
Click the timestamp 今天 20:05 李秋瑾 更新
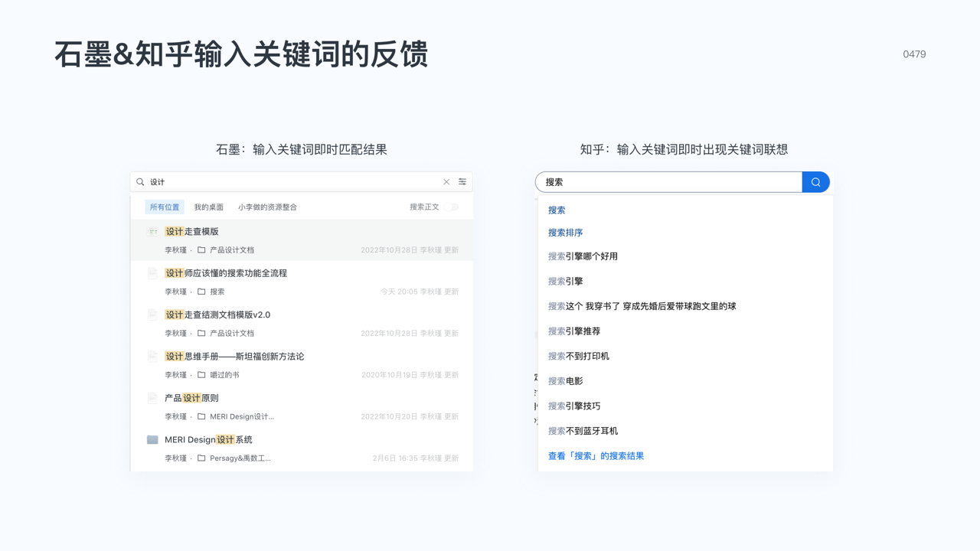point(420,292)
